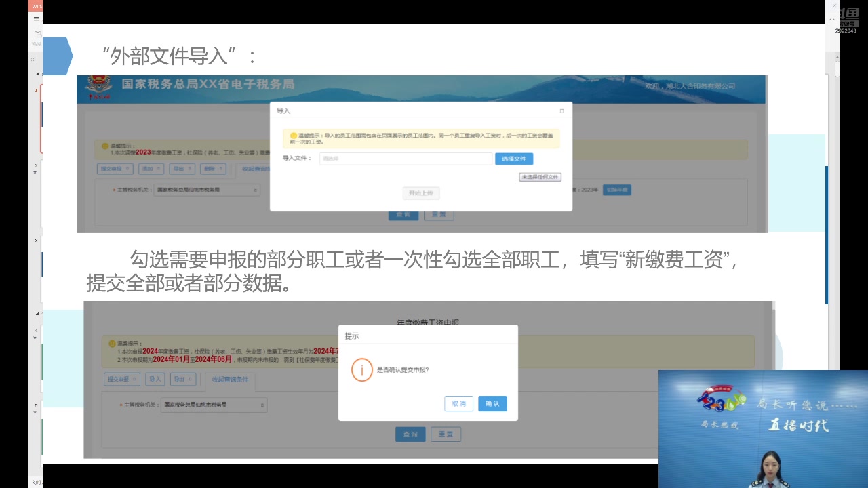Click the presenter webcam video overlay
The image size is (868, 488).
point(763,429)
